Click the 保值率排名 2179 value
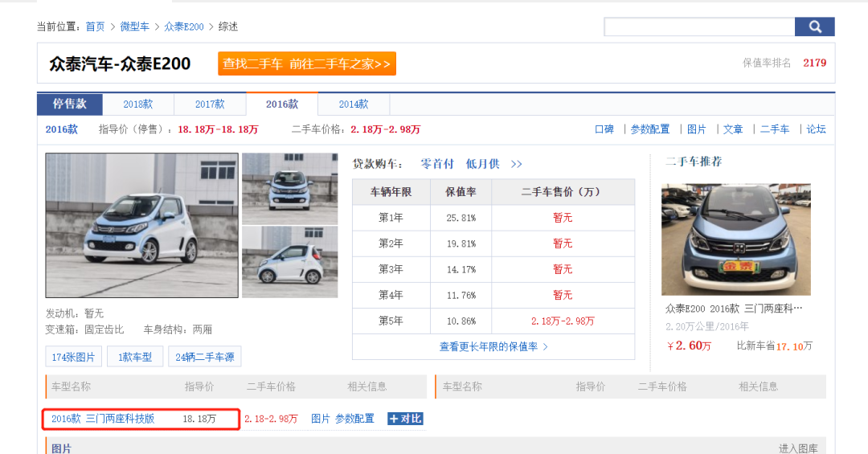 [815, 63]
